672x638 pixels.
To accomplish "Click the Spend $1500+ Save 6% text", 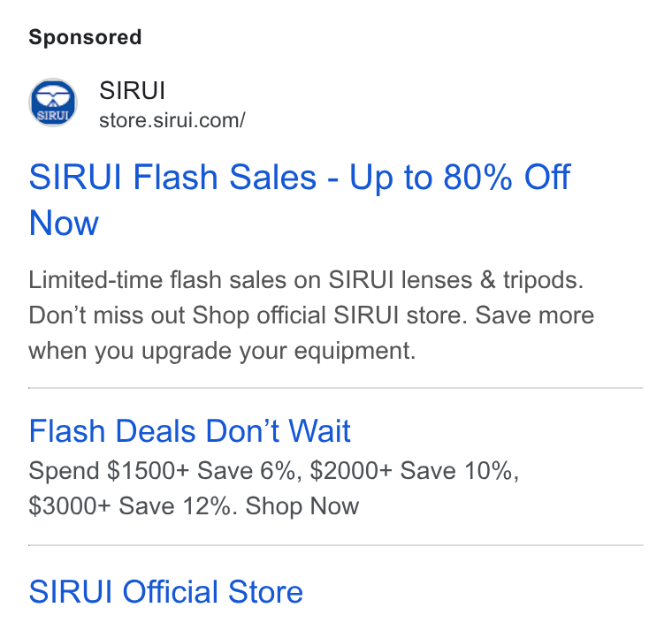I will 162,471.
